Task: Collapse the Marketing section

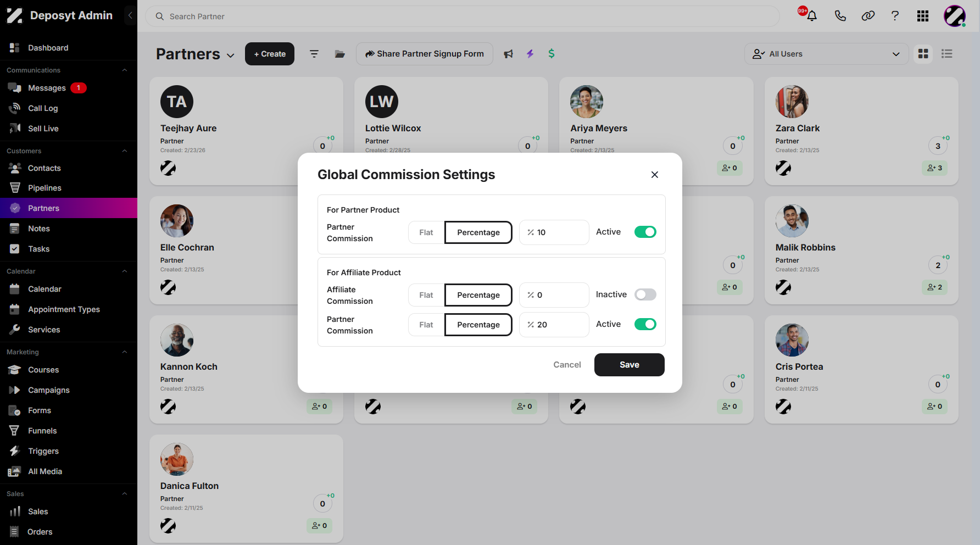Action: click(x=125, y=352)
